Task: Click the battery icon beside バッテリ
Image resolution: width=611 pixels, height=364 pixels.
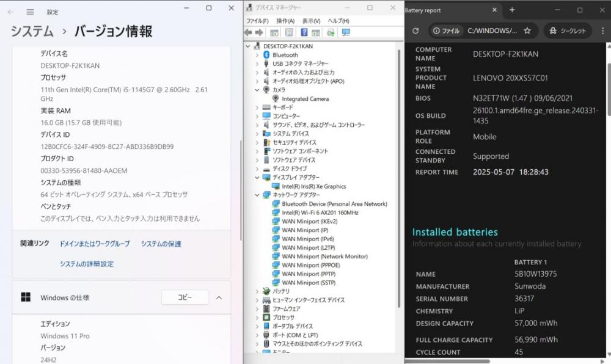Action: click(266, 291)
